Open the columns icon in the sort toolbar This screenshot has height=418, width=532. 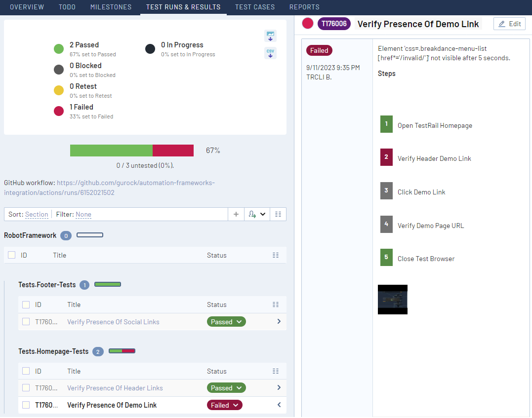pyautogui.click(x=278, y=214)
